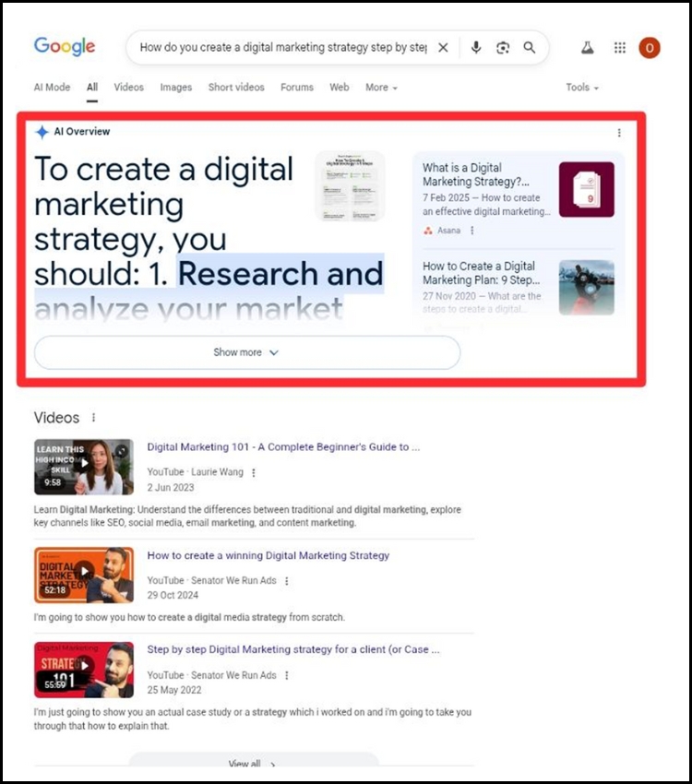The image size is (692, 784).
Task: Click the magnifying glass search icon
Action: 530,48
